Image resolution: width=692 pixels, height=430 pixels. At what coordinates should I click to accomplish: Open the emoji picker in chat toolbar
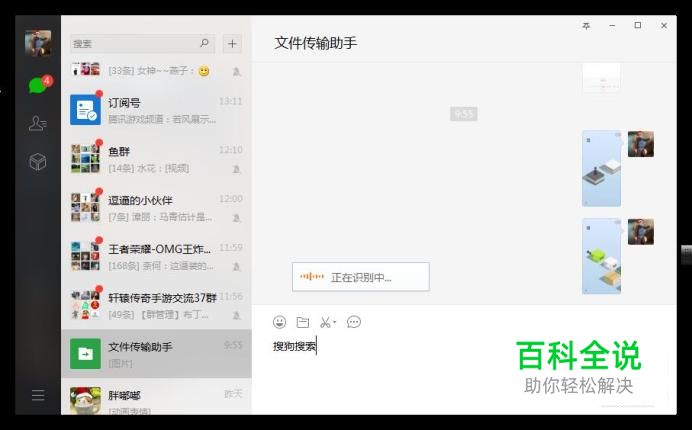tap(279, 322)
